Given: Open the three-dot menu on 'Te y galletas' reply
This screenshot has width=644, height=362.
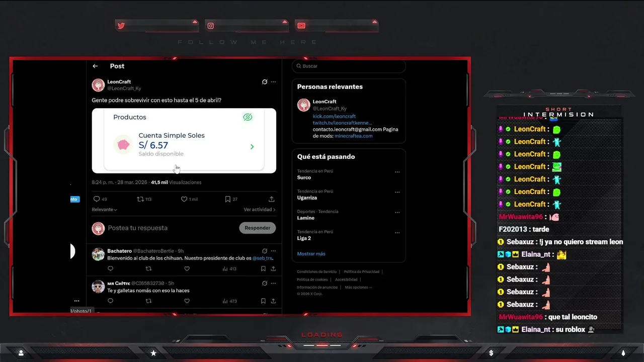Looking at the screenshot, I should point(273,283).
